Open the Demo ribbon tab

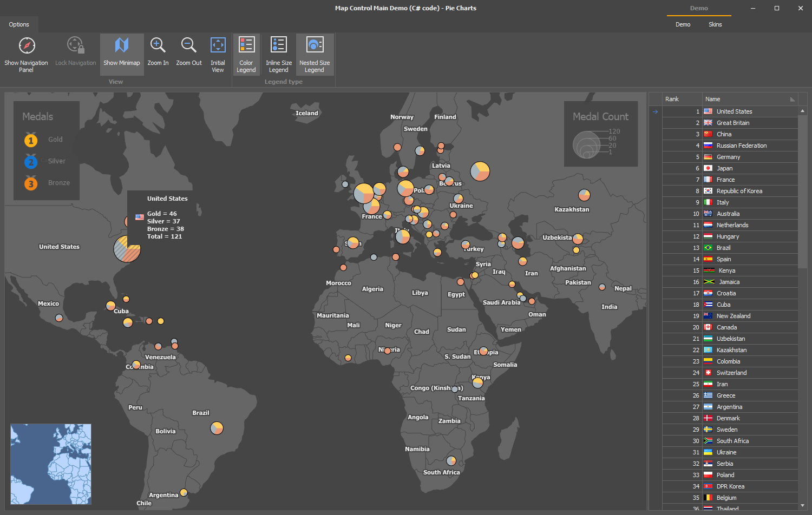683,24
